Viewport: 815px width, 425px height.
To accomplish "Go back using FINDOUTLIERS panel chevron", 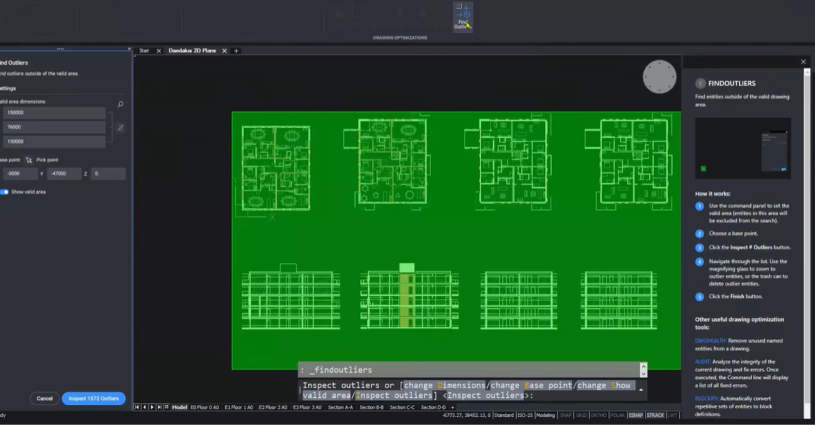I will click(700, 83).
